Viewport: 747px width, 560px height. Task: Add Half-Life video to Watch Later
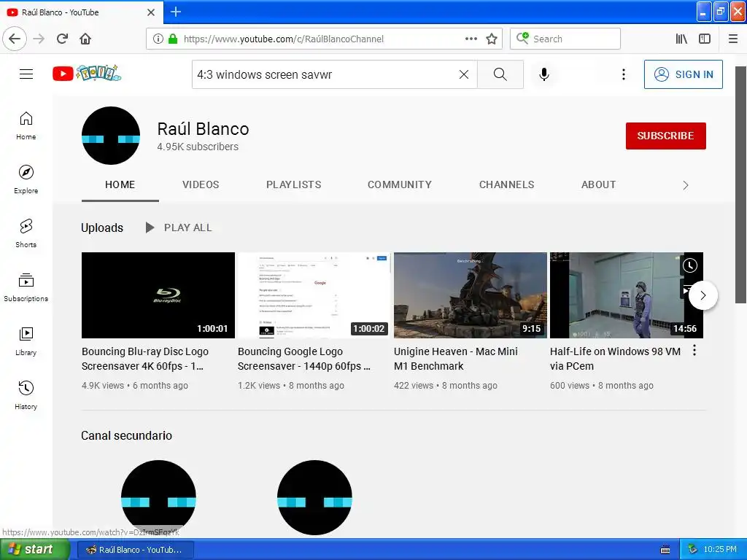[690, 265]
